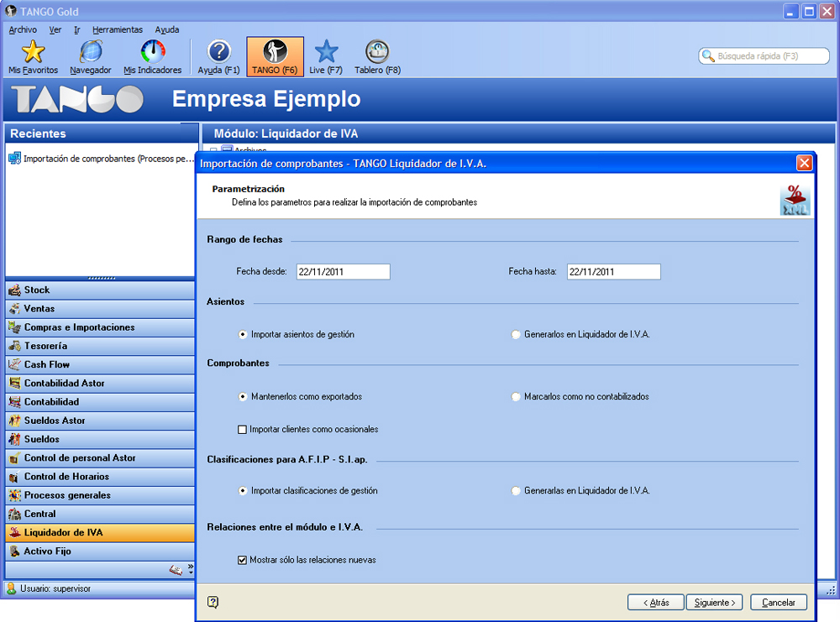Click the help icon in wizard footer

coord(213,602)
